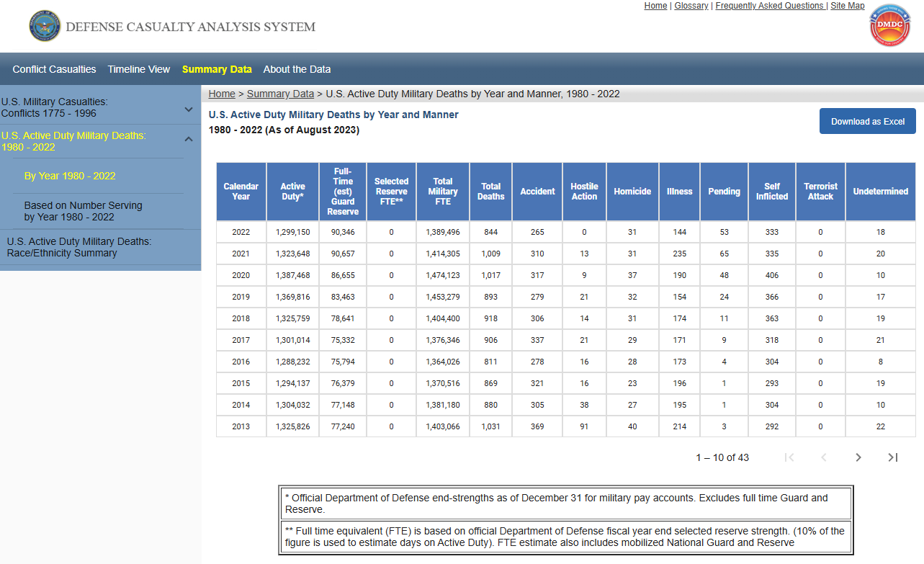The width and height of the screenshot is (924, 564).
Task: Click the 2013 calendar year cell
Action: (x=241, y=426)
